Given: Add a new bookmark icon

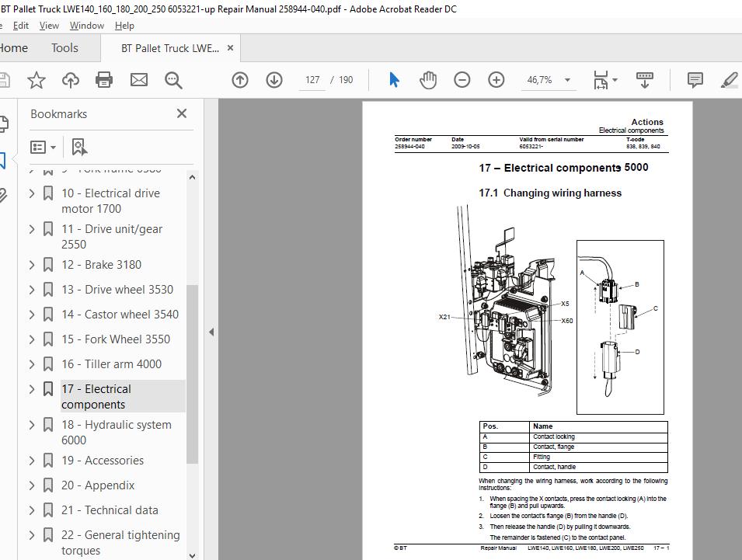Looking at the screenshot, I should pyautogui.click(x=79, y=147).
